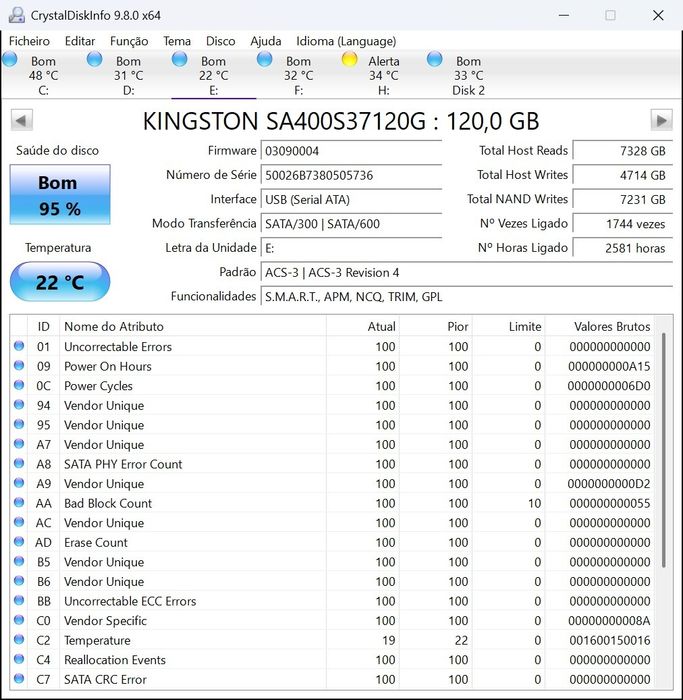Open the Função menu

[129, 41]
